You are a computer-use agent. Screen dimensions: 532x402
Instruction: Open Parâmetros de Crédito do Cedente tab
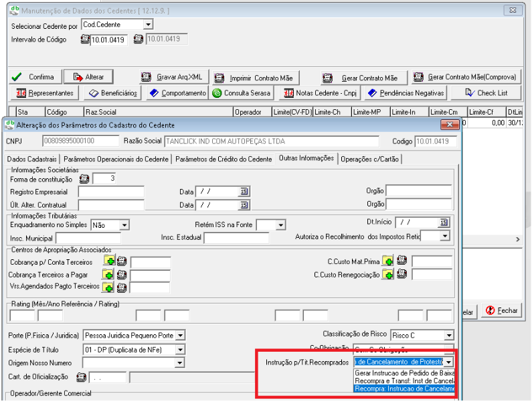(224, 159)
